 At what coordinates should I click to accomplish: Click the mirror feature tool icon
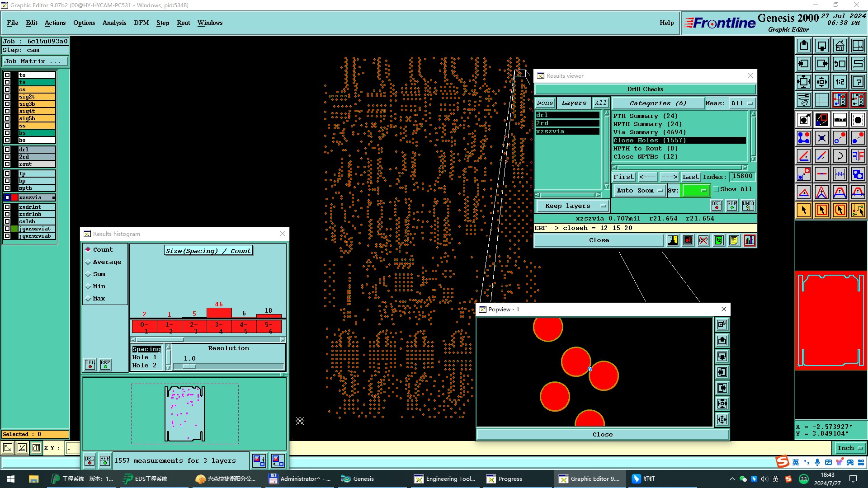[858, 156]
